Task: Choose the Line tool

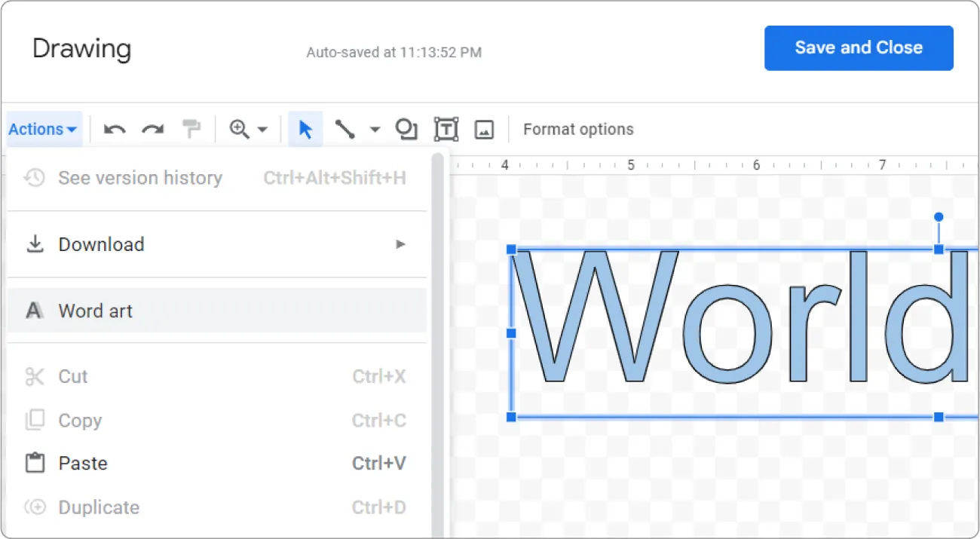Action: (x=345, y=129)
